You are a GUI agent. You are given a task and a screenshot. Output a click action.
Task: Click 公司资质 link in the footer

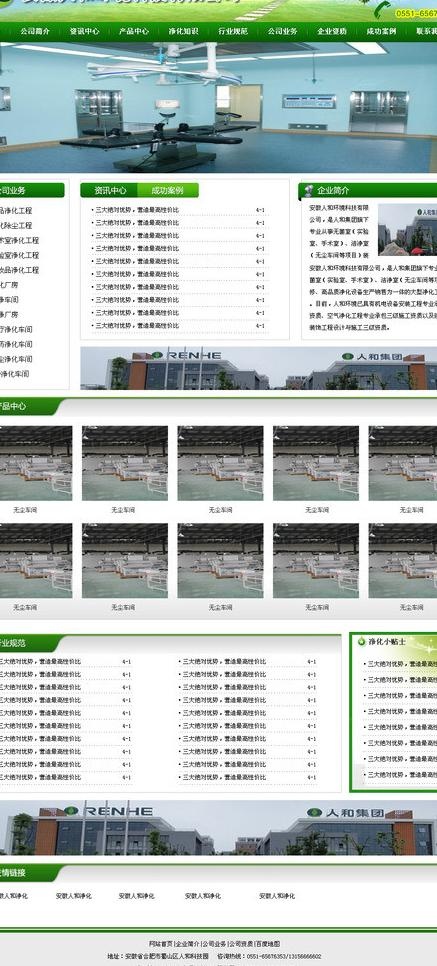tap(241, 944)
